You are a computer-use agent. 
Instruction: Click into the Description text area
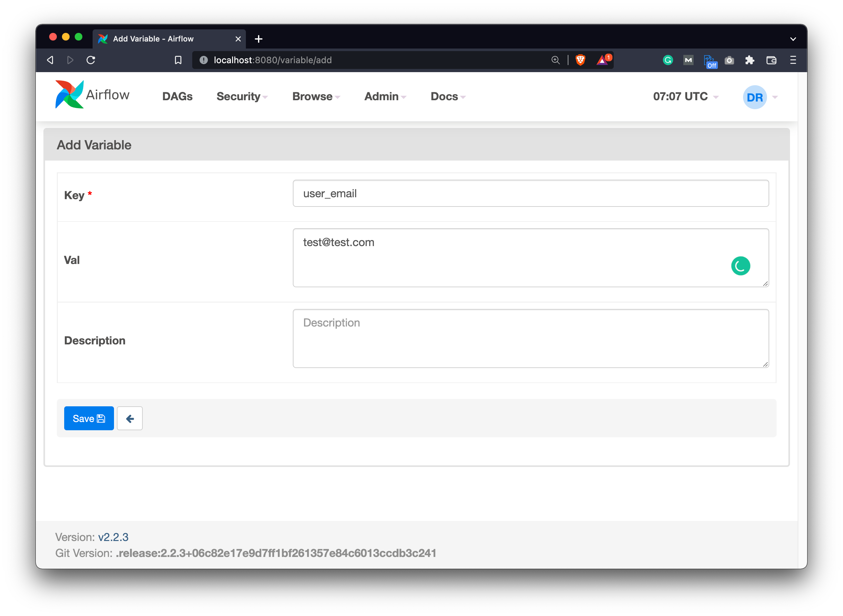coord(530,338)
